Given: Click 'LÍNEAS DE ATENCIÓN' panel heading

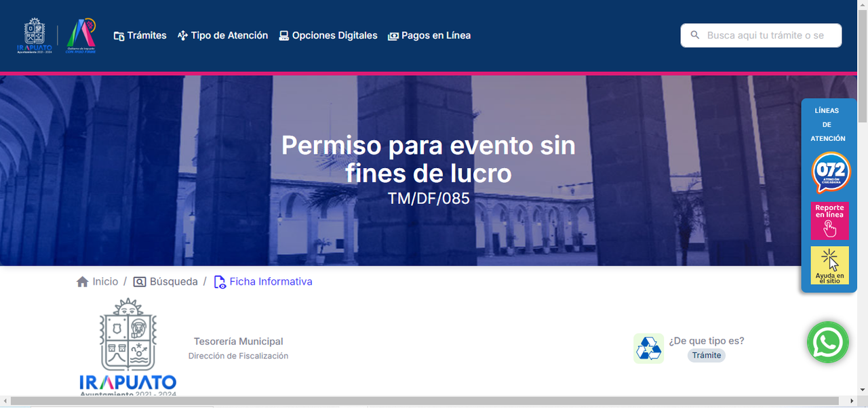Looking at the screenshot, I should 827,124.
